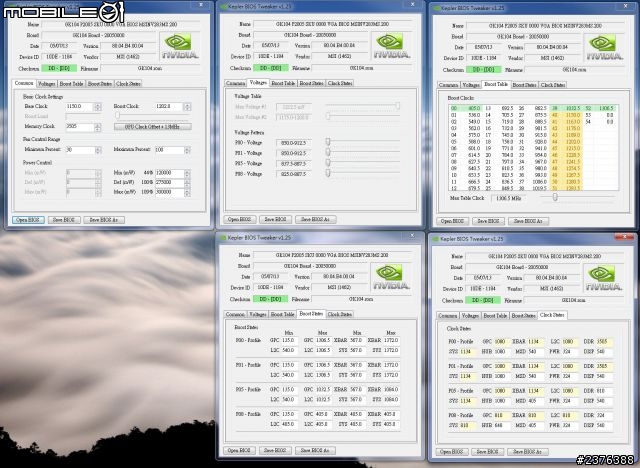Click the Max Table Clock slider handle
Screen dimensions: 640x468
coord(555,197)
